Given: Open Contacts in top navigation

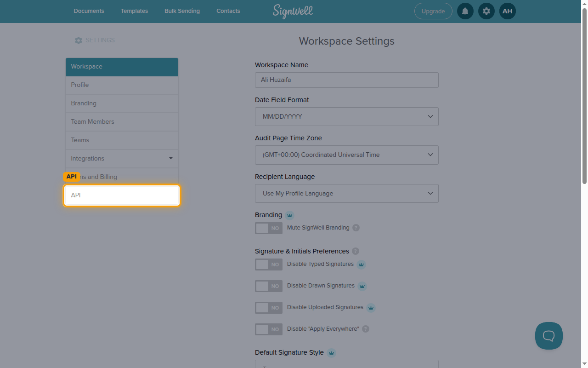Looking at the screenshot, I should [228, 11].
